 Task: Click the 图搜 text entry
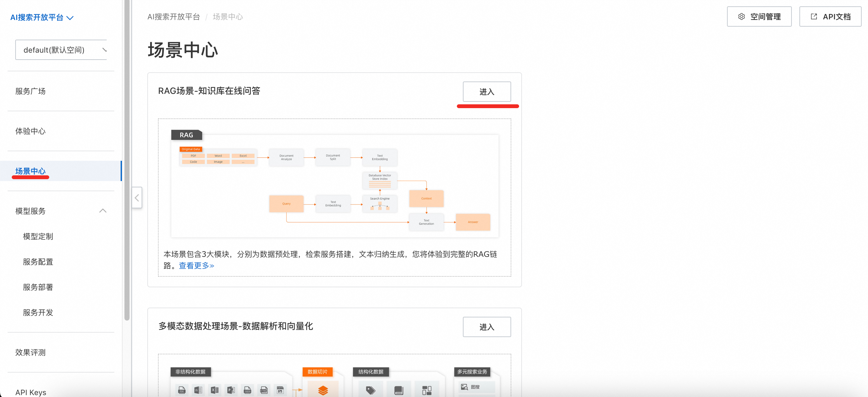coord(475,387)
